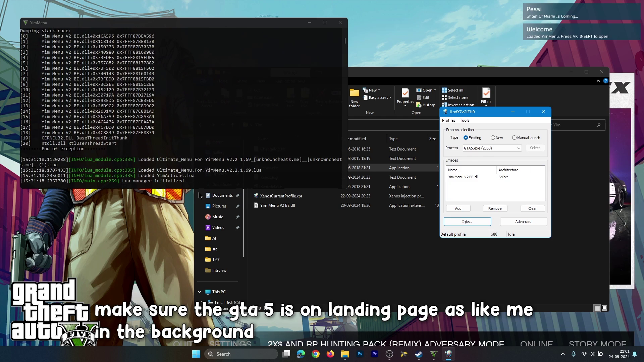Open Photoshop from taskbar
This screenshot has height=362, width=644.
pos(360,354)
